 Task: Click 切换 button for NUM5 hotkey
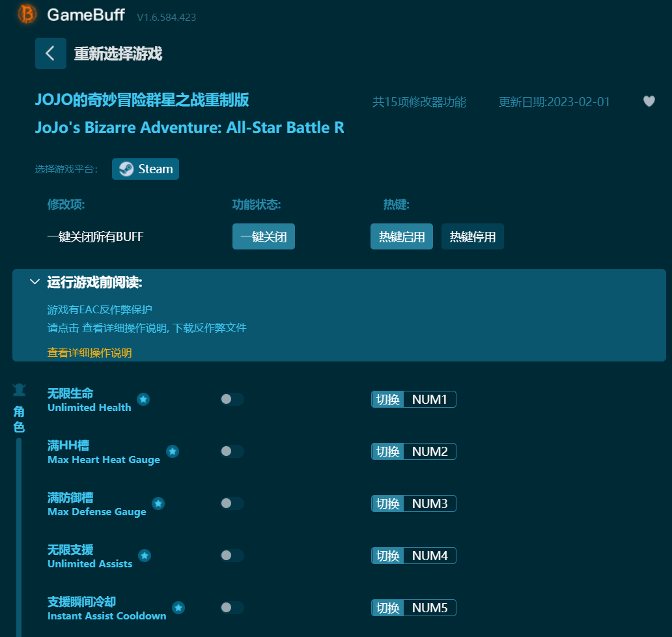point(388,608)
